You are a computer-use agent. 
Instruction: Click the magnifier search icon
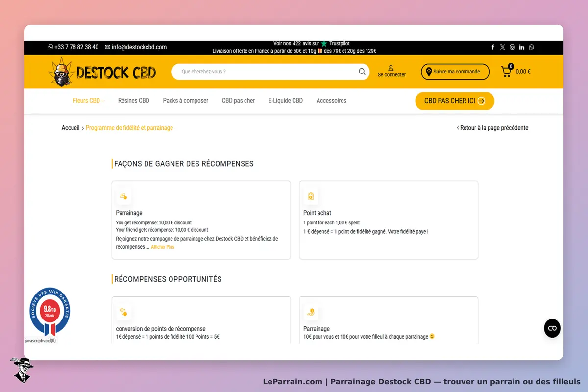tap(362, 72)
